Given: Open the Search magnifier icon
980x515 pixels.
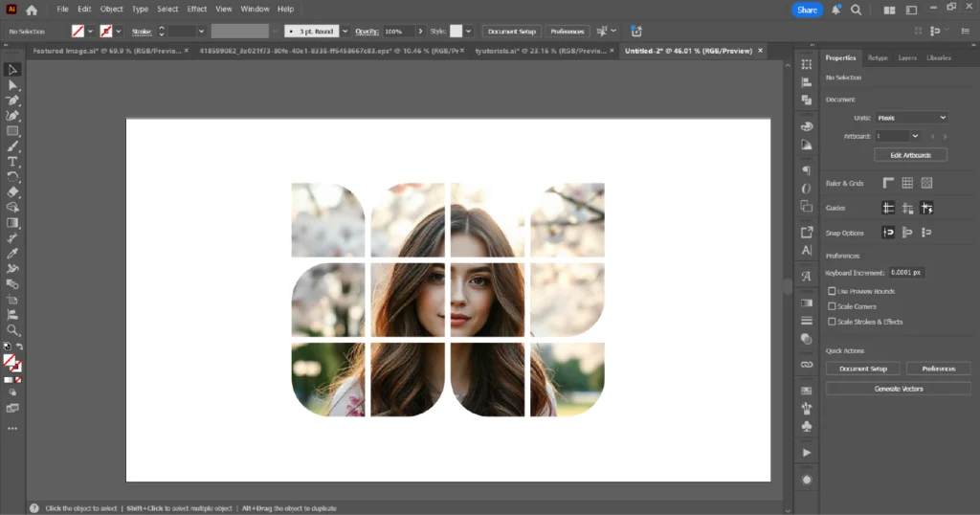Looking at the screenshot, I should (x=857, y=10).
